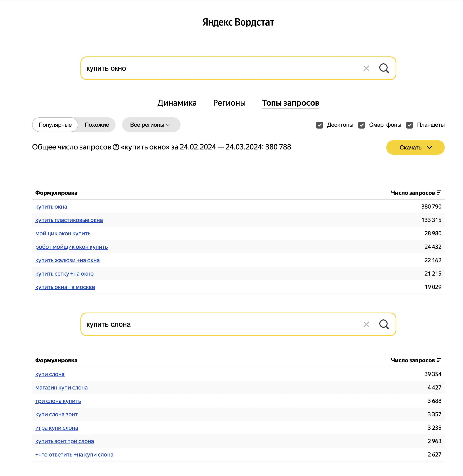
Task: Open 'магазин купи слона' link
Action: 62,388
